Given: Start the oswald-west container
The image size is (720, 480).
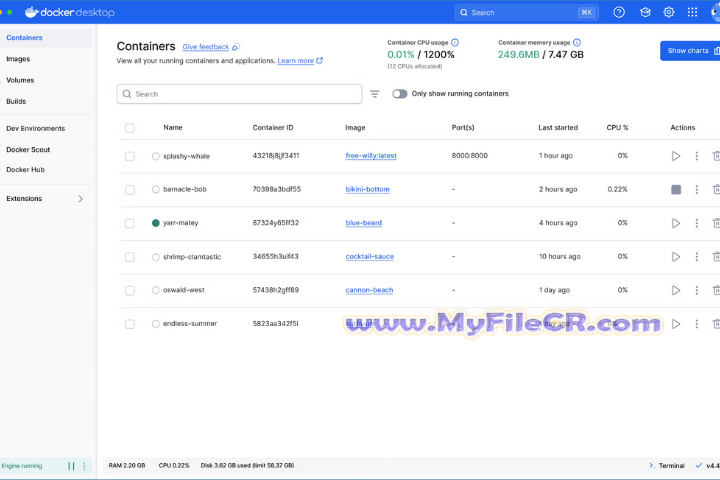Looking at the screenshot, I should [675, 290].
